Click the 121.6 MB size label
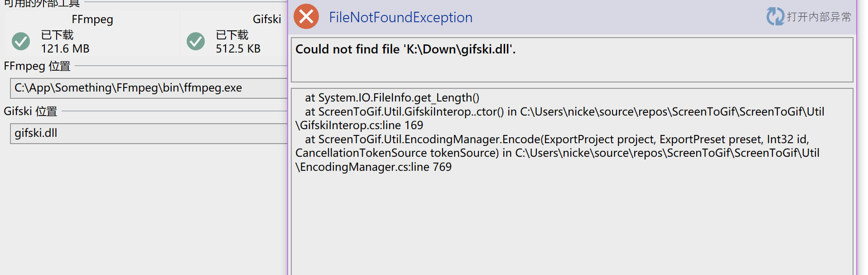 [x=65, y=48]
